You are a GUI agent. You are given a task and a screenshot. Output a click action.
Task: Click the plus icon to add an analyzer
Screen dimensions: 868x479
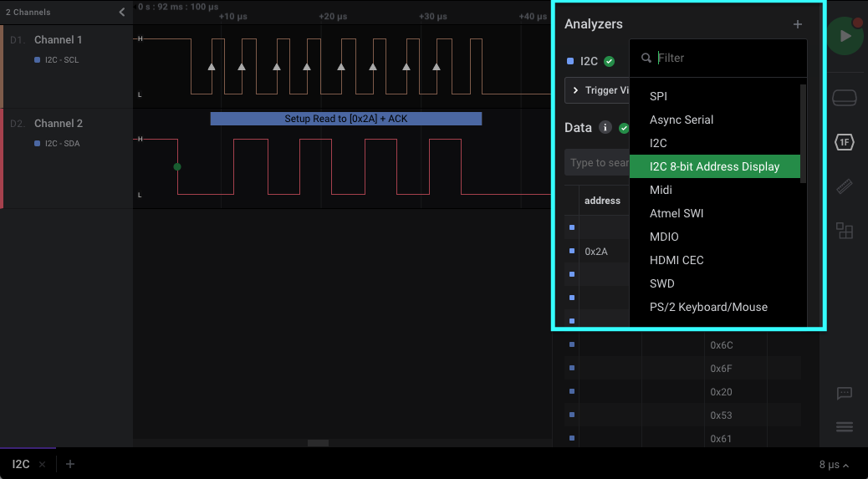pyautogui.click(x=798, y=24)
